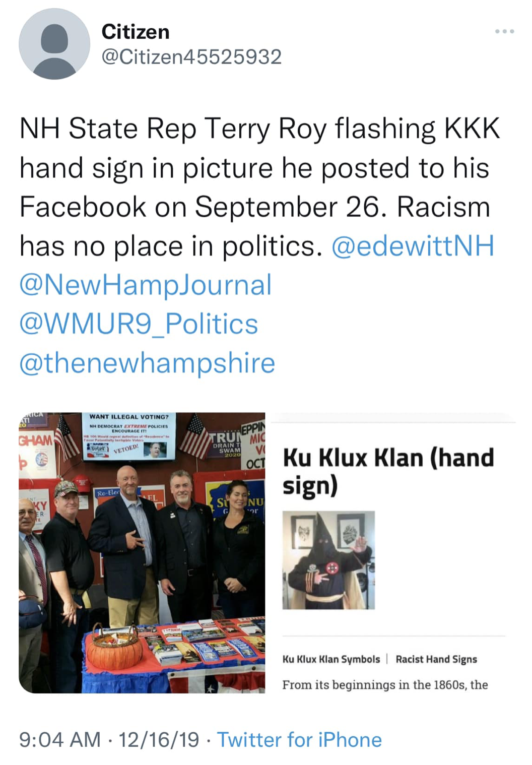Open the @Citizen45525932 handle
532x765 pixels.
point(191,56)
